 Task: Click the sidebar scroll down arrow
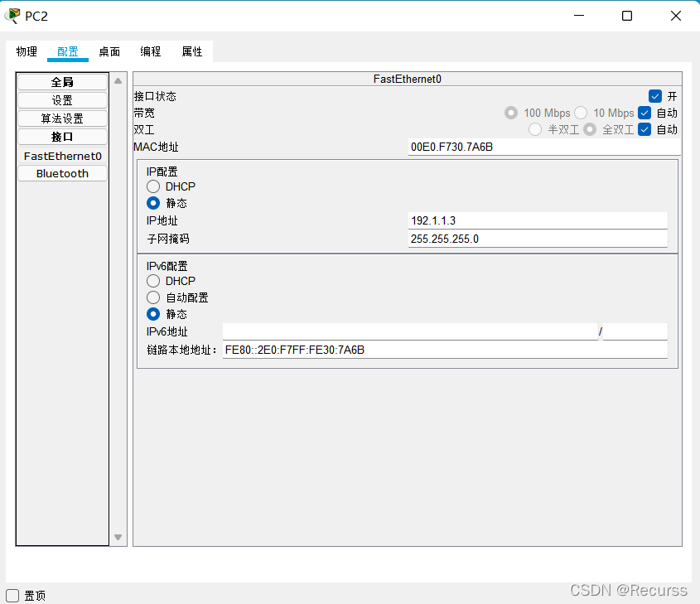[x=118, y=537]
